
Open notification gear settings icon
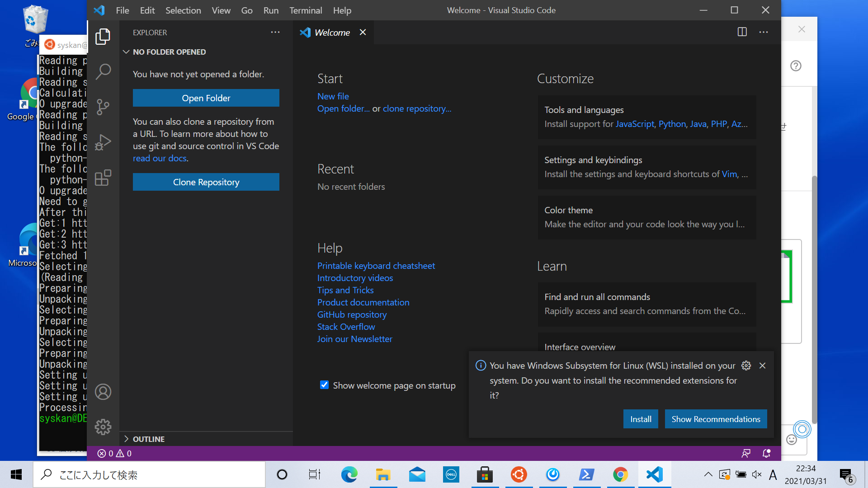click(x=746, y=366)
